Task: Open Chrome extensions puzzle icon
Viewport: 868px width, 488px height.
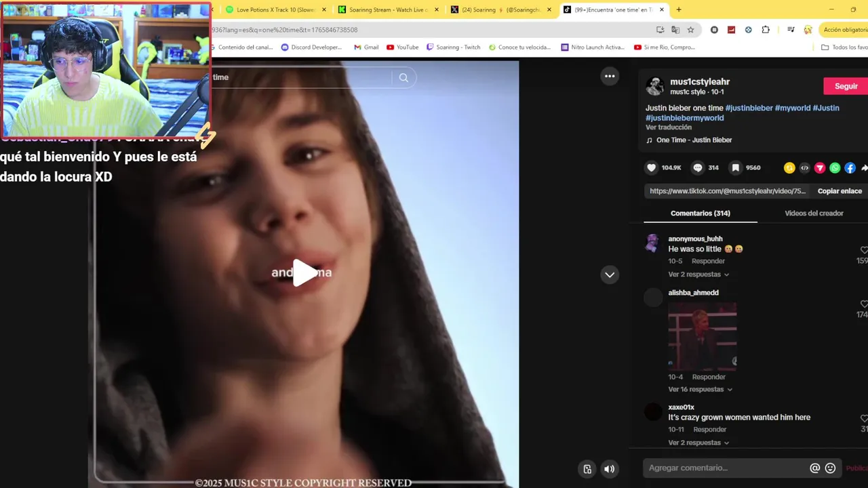Action: (x=766, y=30)
